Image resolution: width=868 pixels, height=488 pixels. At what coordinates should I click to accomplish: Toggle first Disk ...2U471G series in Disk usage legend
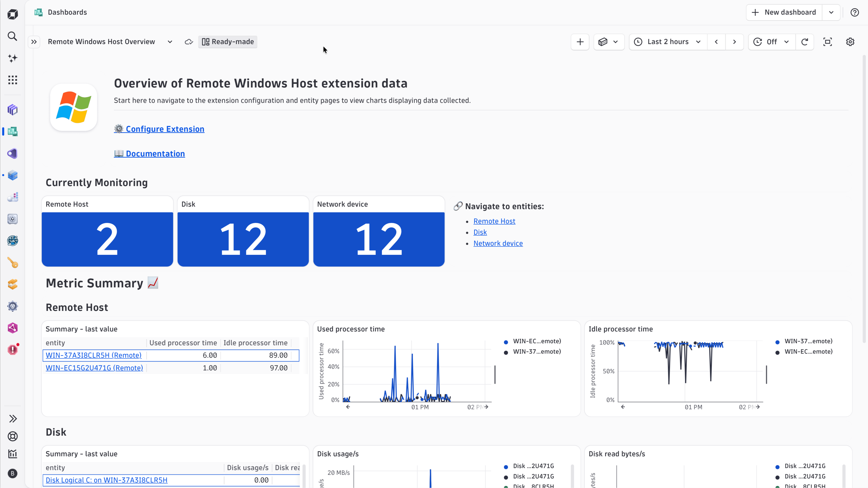click(529, 467)
